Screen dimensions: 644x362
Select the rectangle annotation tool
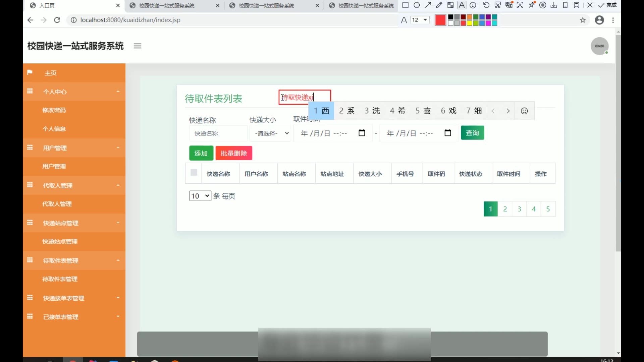[x=405, y=5]
